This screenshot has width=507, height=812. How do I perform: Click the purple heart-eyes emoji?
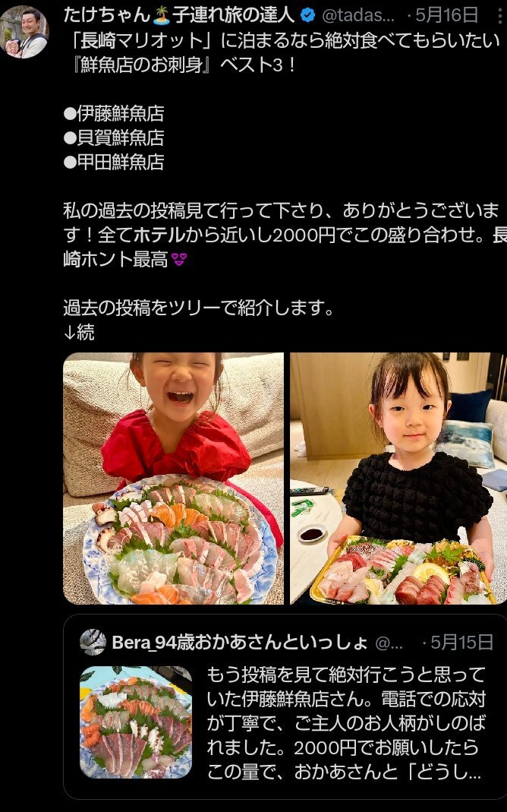pos(179,260)
